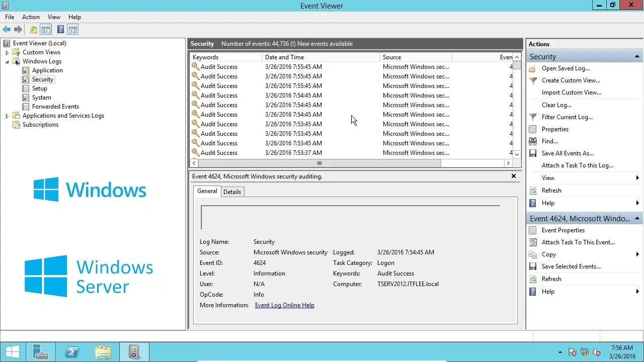Click the network warning tray icon
The height and width of the screenshot is (362, 644).
pyautogui.click(x=585, y=352)
